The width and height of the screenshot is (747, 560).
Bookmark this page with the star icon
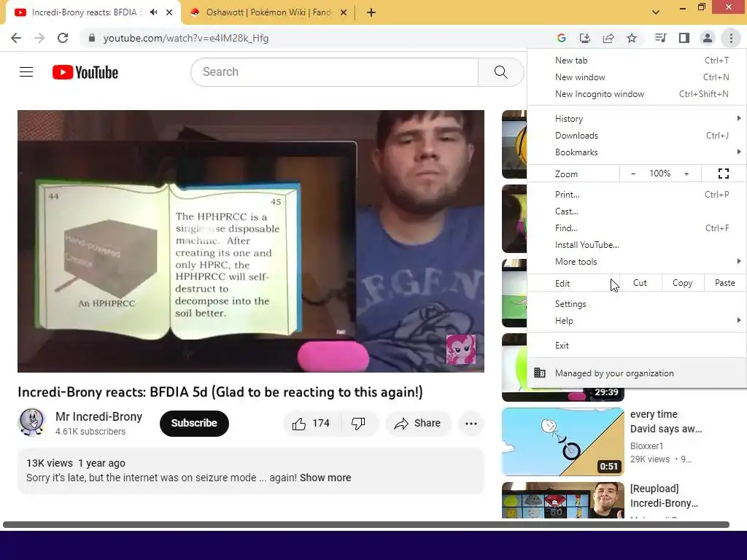click(x=632, y=38)
